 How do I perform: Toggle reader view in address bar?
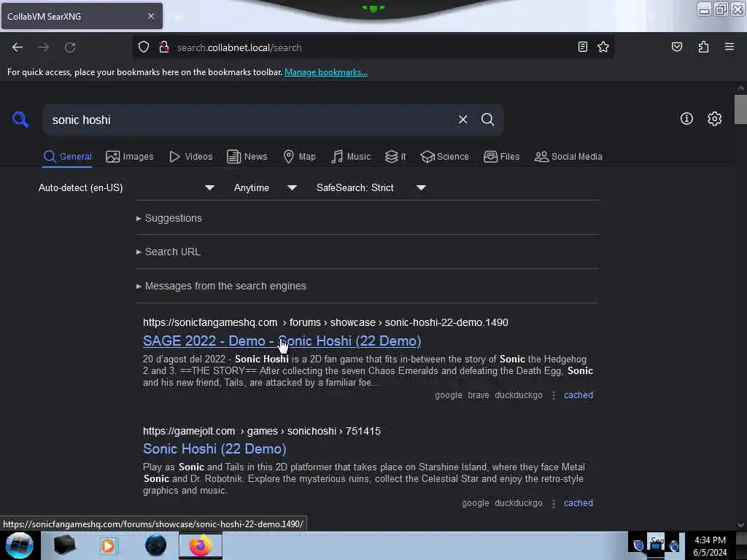coord(582,47)
